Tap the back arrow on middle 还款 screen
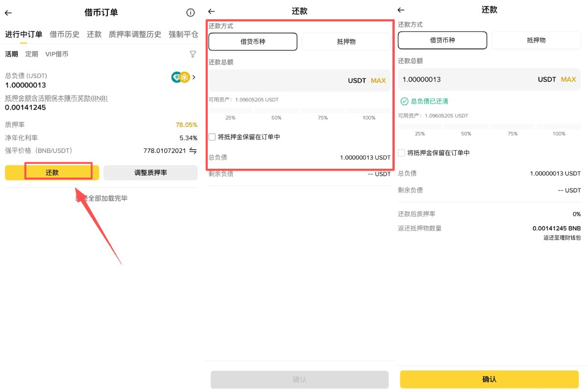The image size is (588, 392). 211,11
